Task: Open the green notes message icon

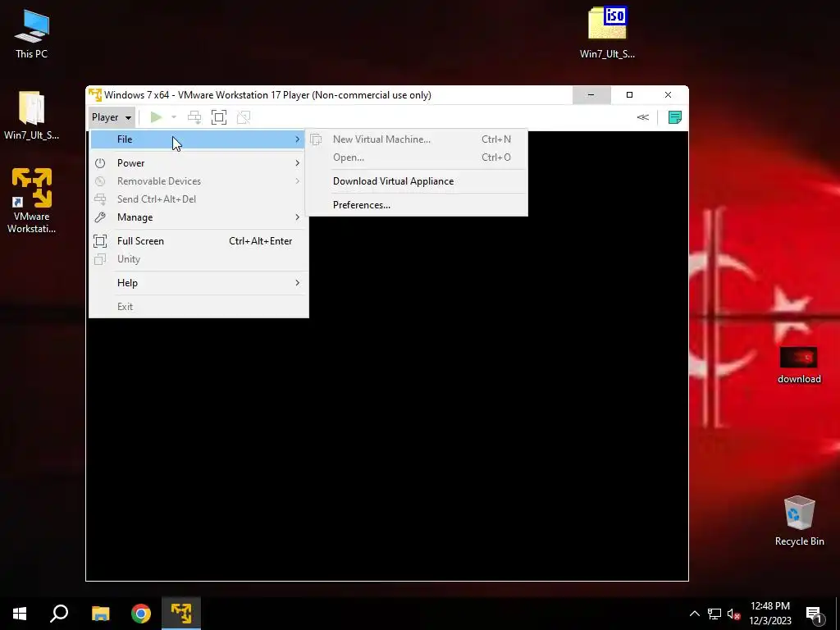Action: [x=675, y=117]
